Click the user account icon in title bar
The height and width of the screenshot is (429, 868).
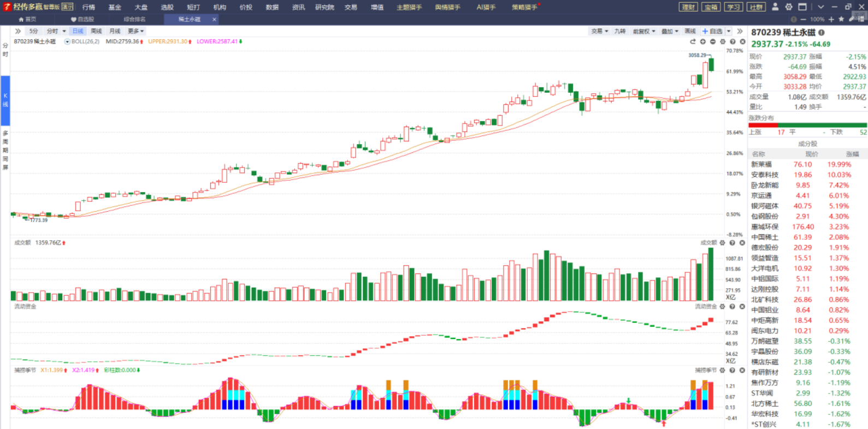(x=775, y=7)
